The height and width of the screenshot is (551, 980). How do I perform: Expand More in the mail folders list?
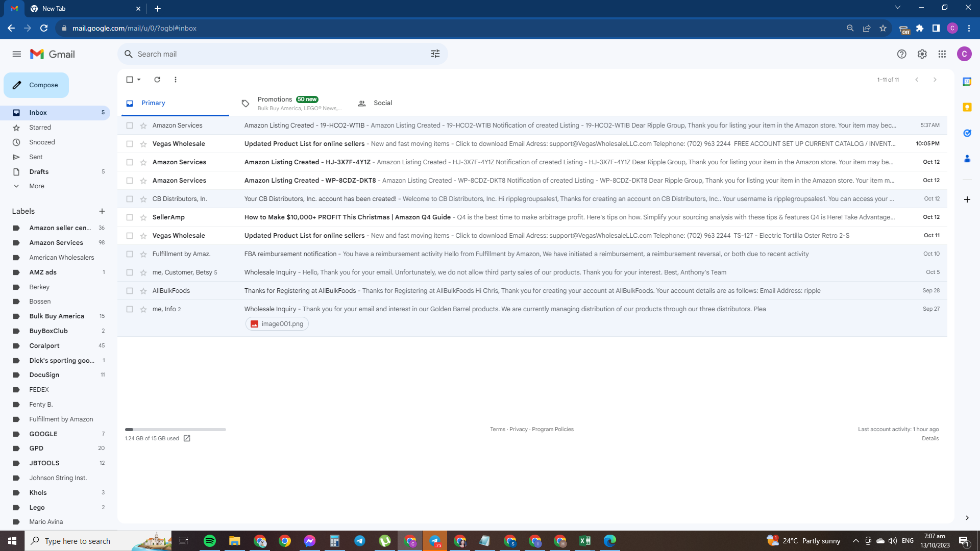pyautogui.click(x=37, y=186)
